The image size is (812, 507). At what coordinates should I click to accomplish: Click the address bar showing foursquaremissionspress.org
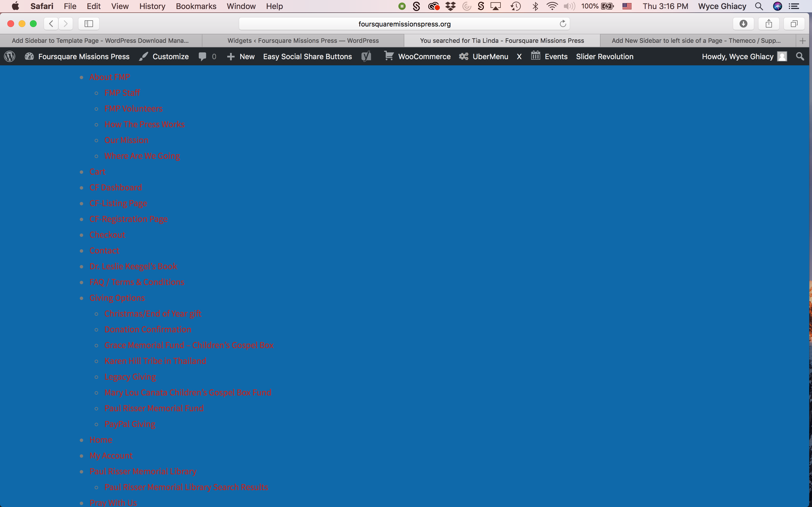[x=404, y=23]
